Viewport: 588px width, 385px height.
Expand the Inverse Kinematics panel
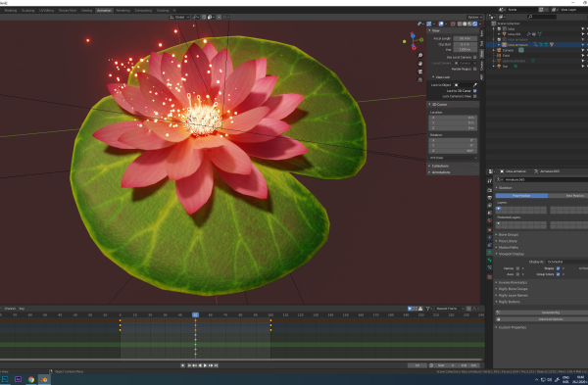tap(512, 283)
